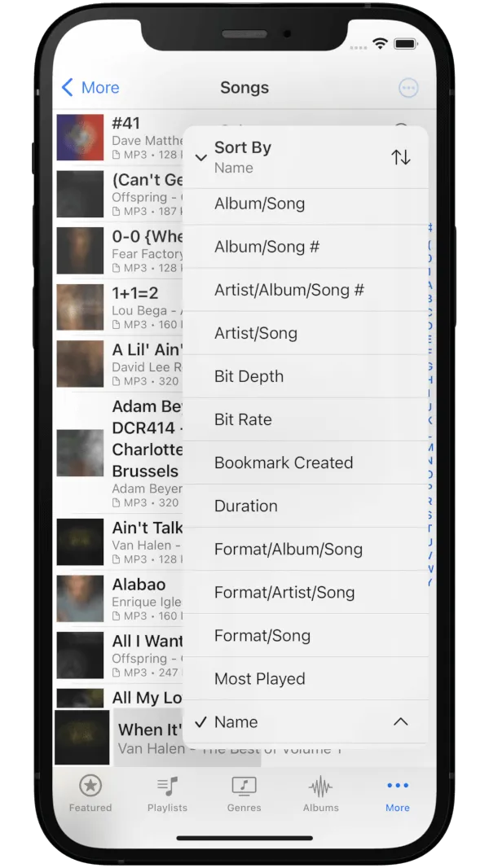489x868 pixels.
Task: Jump to letter S in index bar
Action: (x=430, y=515)
